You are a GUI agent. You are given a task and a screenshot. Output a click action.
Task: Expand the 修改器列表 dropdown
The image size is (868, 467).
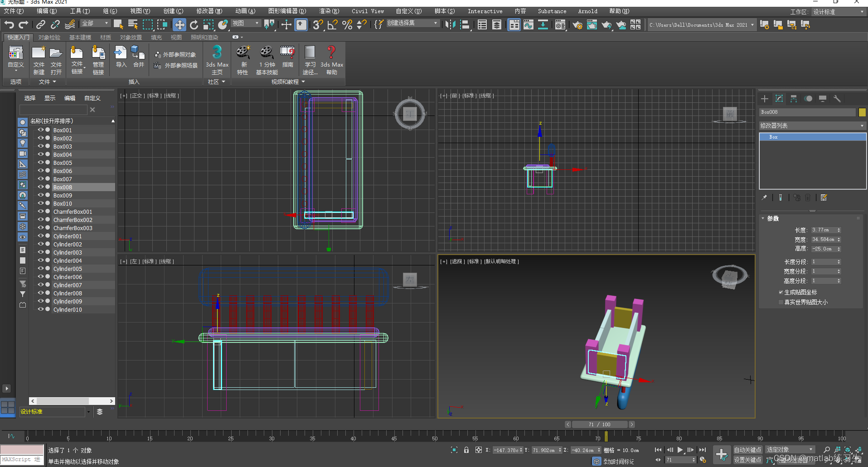[812, 125]
